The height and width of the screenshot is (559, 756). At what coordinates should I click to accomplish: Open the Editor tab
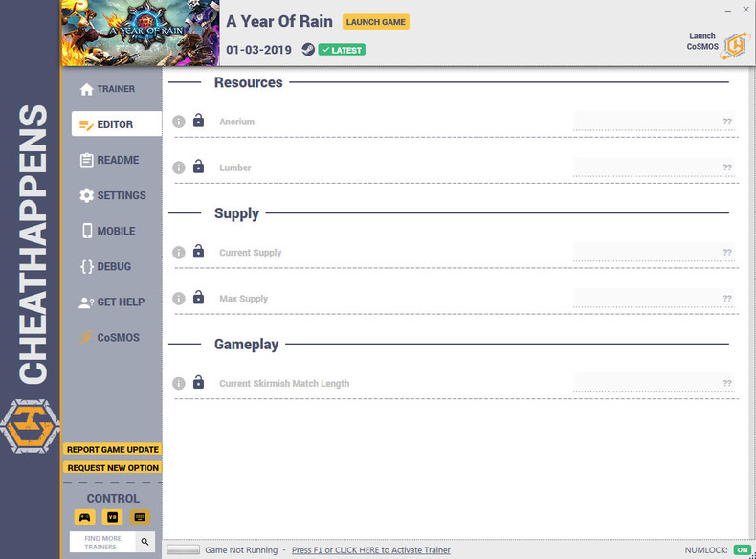coord(116,123)
